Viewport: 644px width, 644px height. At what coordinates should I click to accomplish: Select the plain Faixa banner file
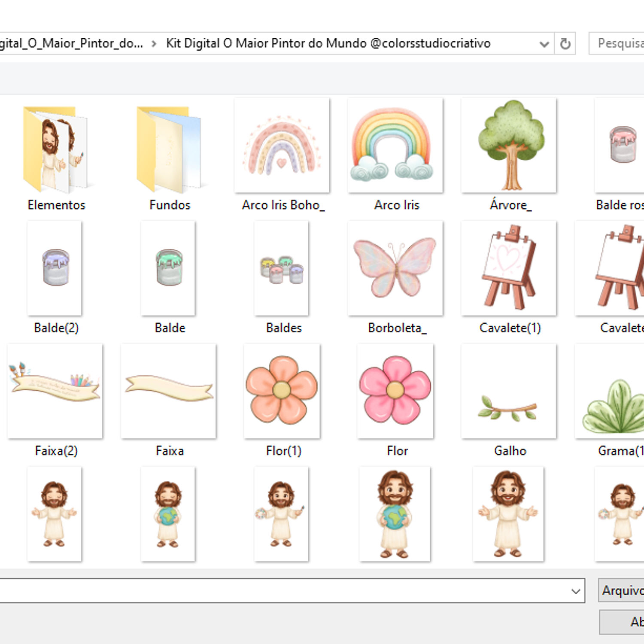click(x=169, y=391)
